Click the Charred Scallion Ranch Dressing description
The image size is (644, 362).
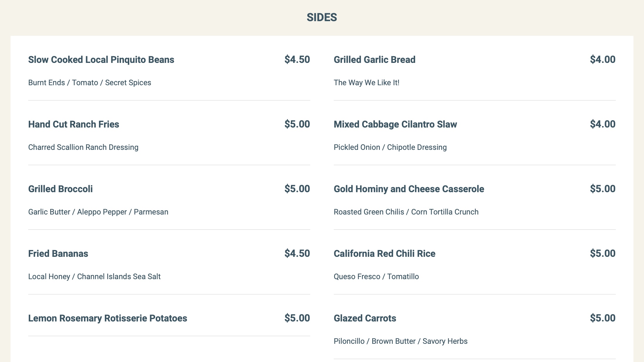point(83,147)
